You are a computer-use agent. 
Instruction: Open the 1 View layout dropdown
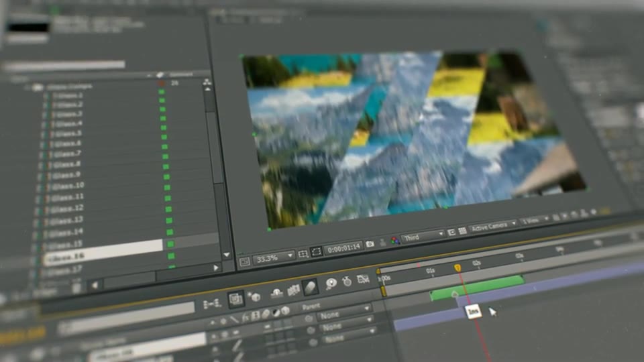(535, 221)
